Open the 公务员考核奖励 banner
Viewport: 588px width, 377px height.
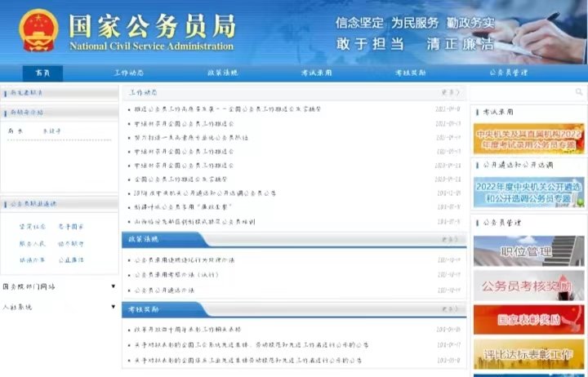(x=528, y=286)
